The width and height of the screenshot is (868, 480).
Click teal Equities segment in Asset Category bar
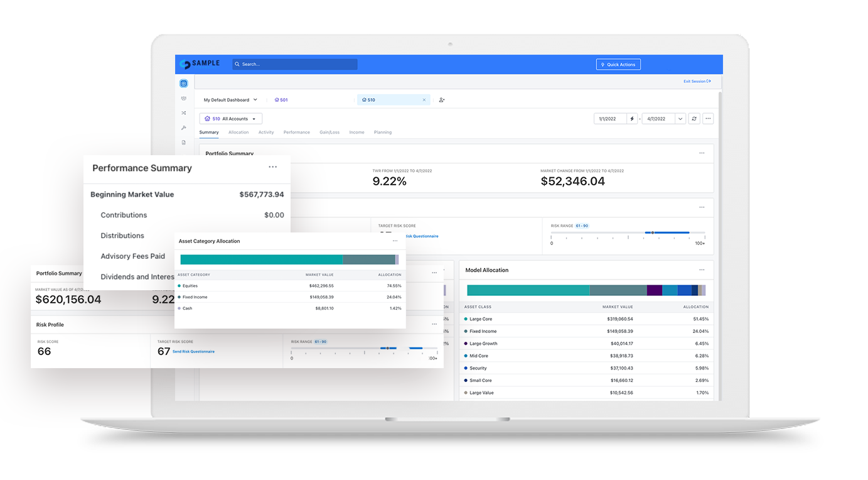pos(262,259)
